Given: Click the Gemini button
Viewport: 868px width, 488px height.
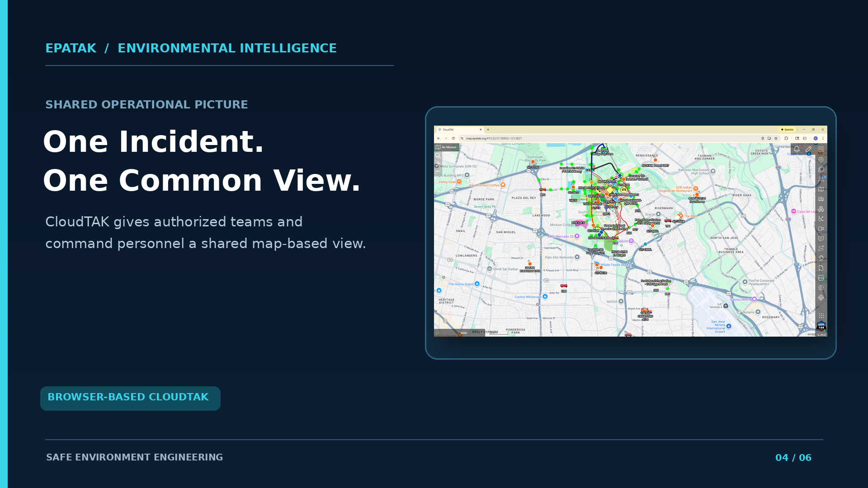Looking at the screenshot, I should (x=787, y=130).
